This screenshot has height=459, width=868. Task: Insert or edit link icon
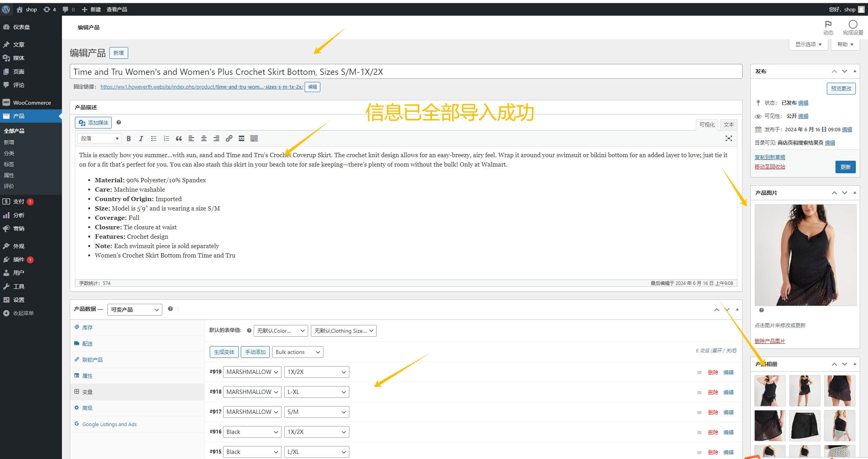coord(229,138)
